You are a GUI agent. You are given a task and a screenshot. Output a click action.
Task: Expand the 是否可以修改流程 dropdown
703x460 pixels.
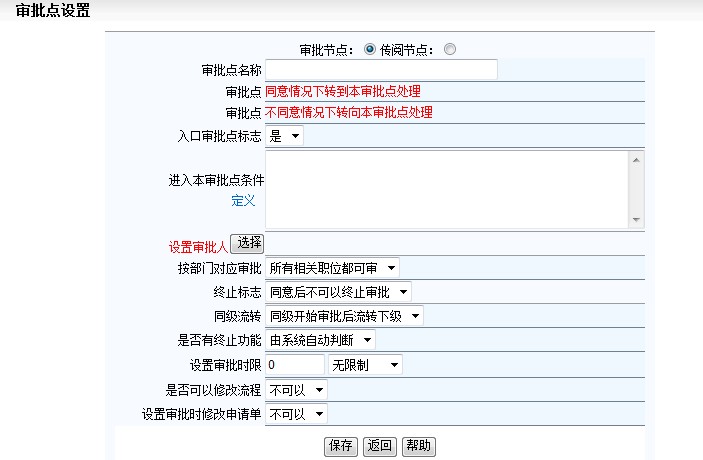click(296, 389)
